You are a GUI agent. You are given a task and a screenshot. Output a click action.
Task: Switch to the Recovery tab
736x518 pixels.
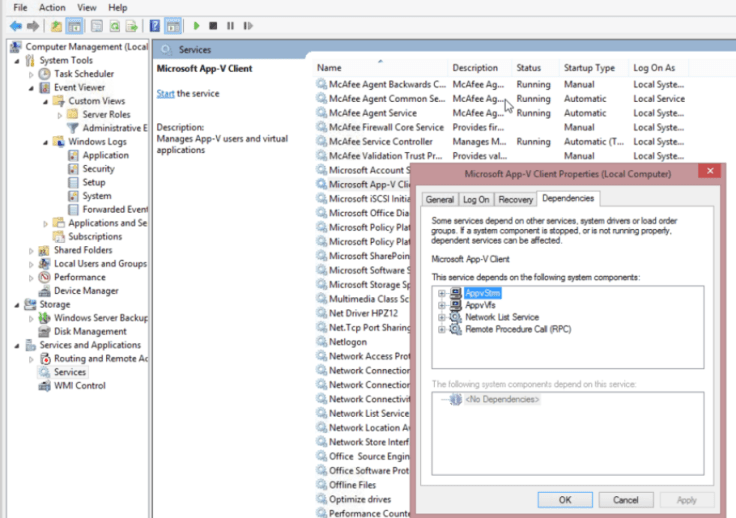515,200
